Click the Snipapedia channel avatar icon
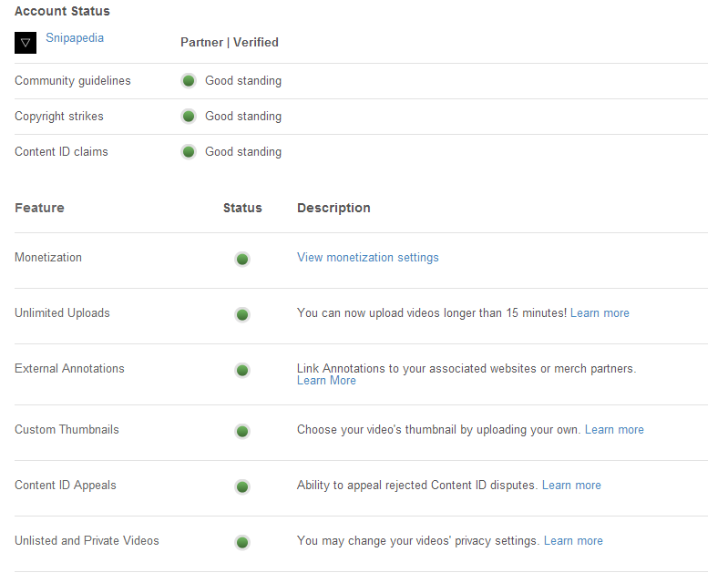728x583 pixels. (26, 43)
